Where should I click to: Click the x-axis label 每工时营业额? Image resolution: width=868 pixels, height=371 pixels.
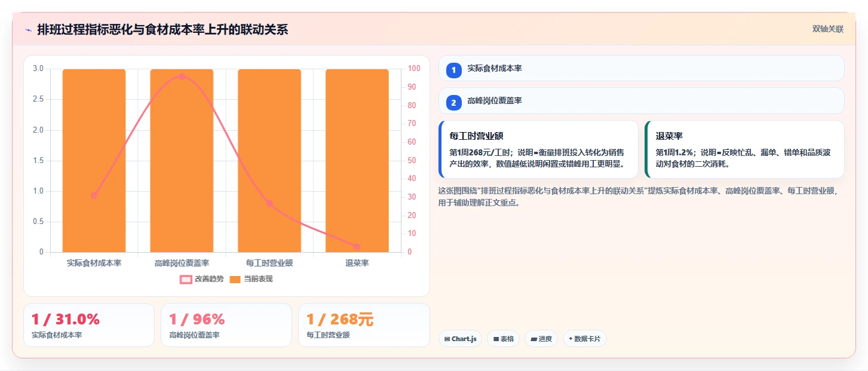click(269, 263)
